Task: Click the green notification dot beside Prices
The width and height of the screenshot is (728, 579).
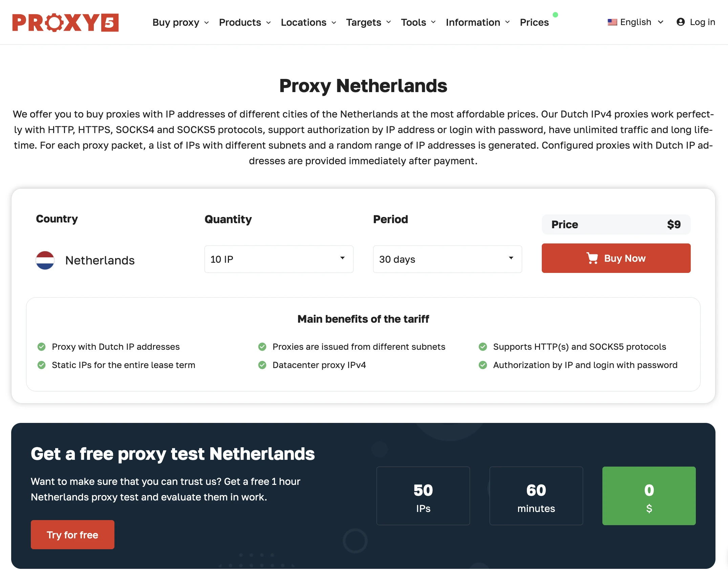Action: [x=555, y=15]
